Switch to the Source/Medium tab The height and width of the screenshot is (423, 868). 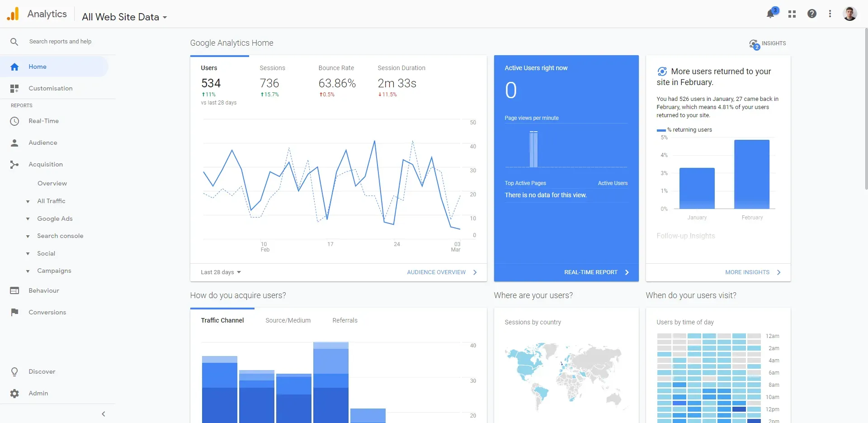(288, 320)
